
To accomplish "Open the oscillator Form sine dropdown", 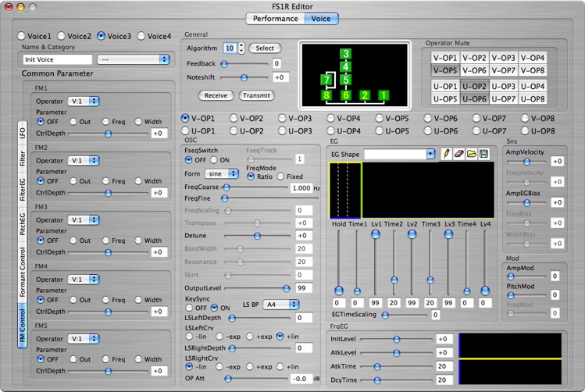I will tap(222, 174).
